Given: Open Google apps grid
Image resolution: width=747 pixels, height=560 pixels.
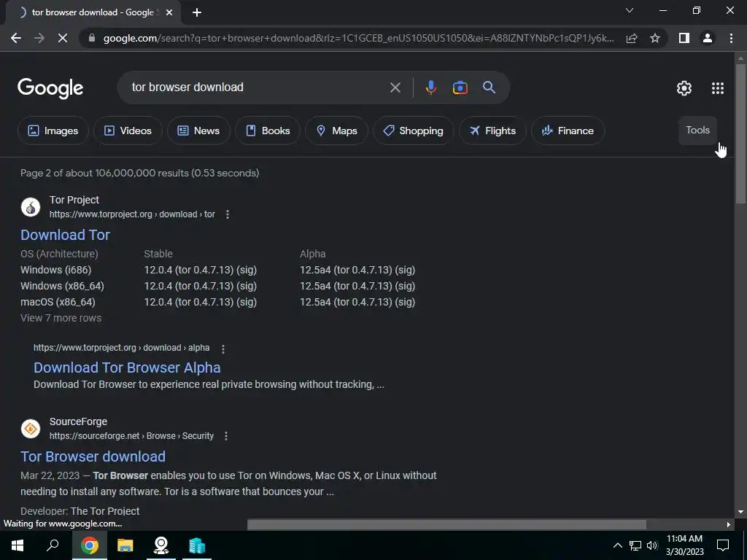Looking at the screenshot, I should [718, 88].
